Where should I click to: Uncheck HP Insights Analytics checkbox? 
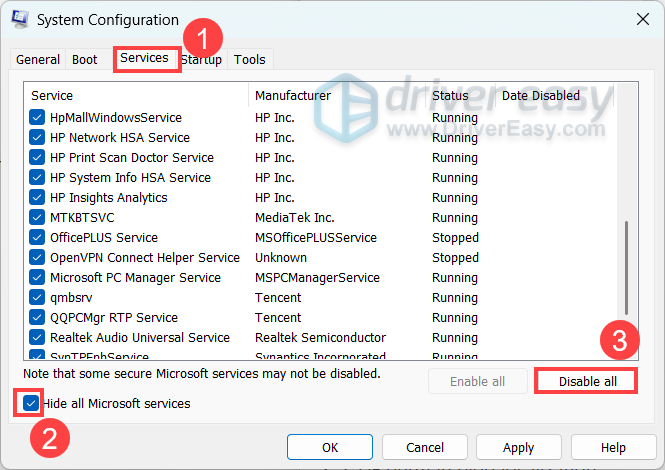pyautogui.click(x=37, y=197)
